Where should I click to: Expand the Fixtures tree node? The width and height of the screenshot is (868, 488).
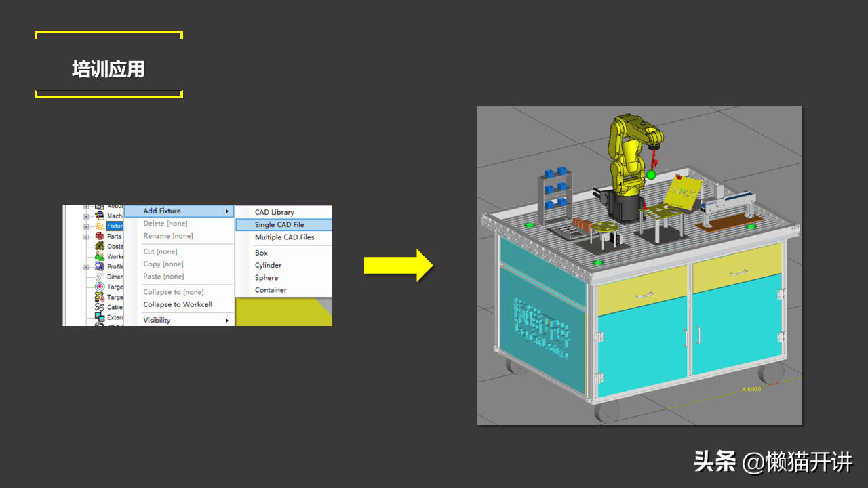pyautogui.click(x=86, y=226)
